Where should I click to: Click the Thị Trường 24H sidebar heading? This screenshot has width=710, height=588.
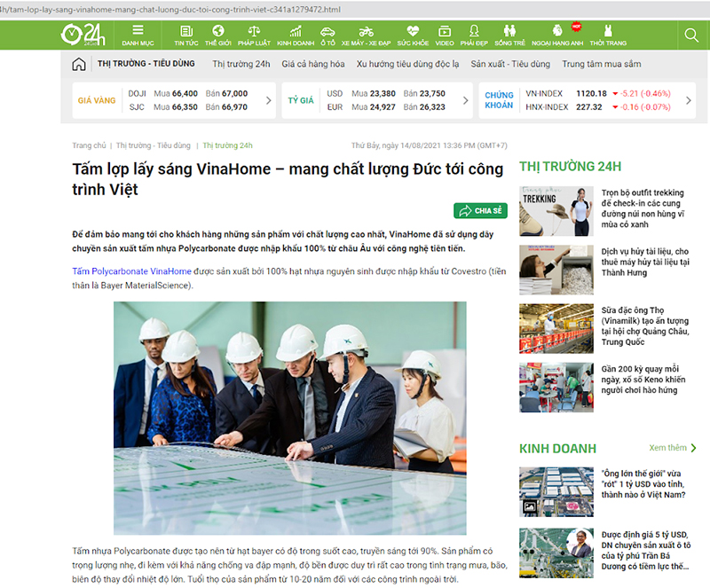click(570, 167)
